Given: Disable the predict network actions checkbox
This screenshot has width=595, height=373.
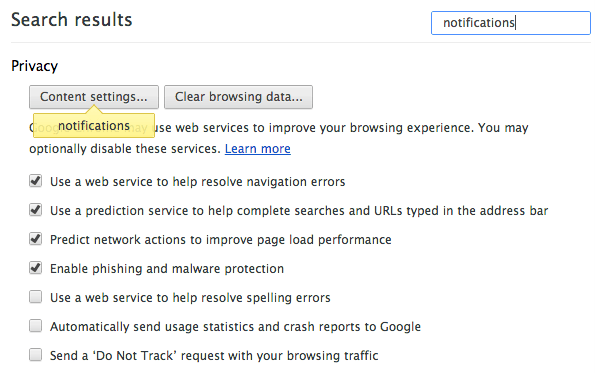Looking at the screenshot, I should pyautogui.click(x=36, y=239).
